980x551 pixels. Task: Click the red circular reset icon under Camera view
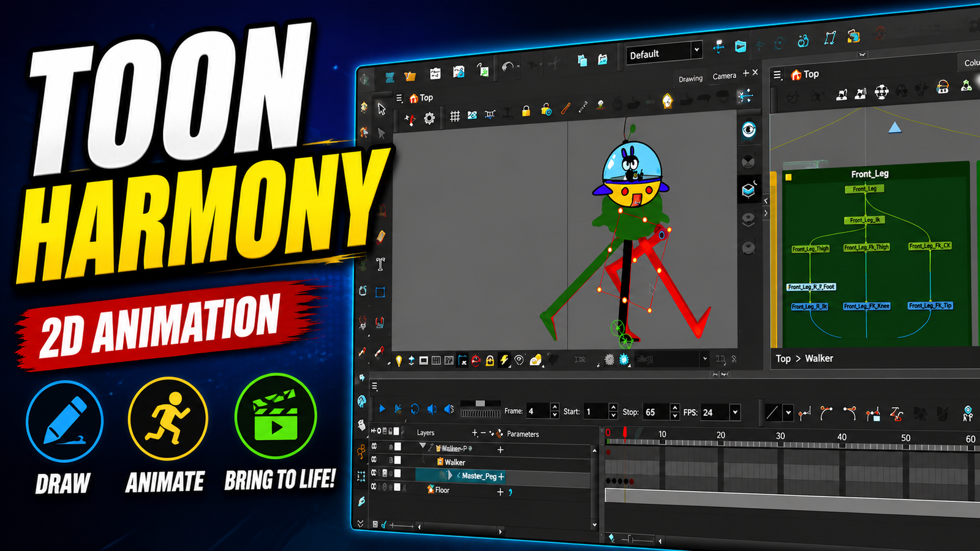click(476, 360)
